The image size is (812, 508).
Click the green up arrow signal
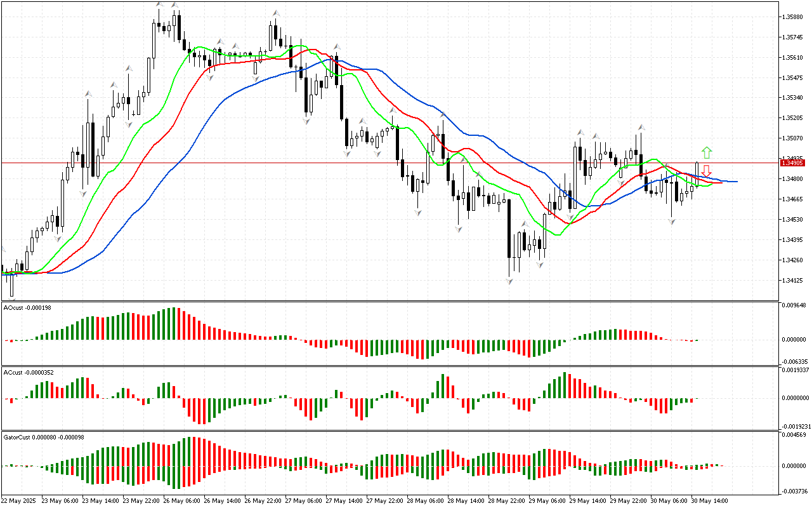(707, 152)
